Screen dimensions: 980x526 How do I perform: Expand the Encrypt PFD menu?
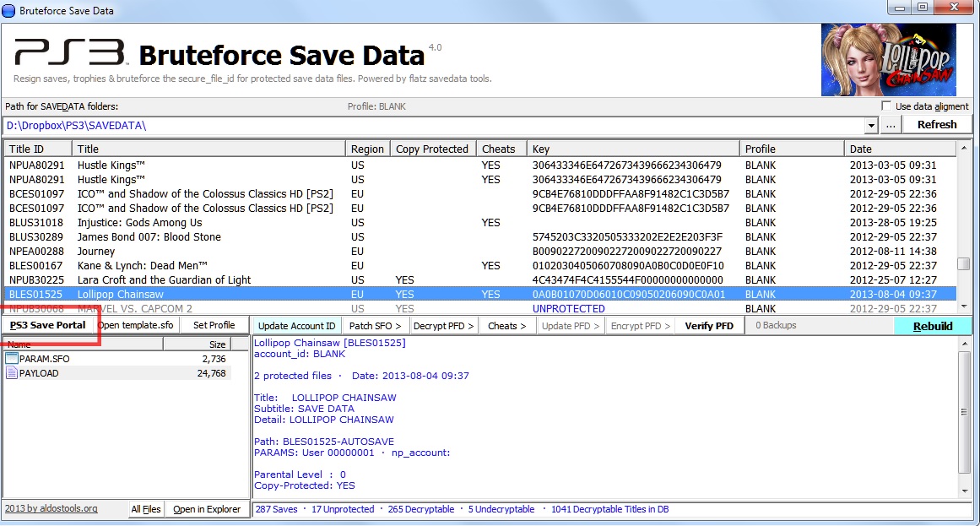pyautogui.click(x=640, y=326)
